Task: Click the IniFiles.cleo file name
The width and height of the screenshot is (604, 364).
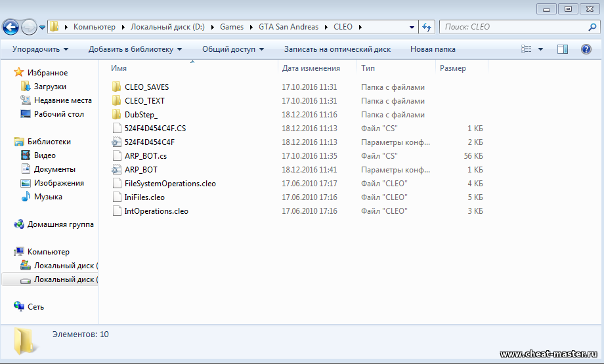Action: point(144,197)
